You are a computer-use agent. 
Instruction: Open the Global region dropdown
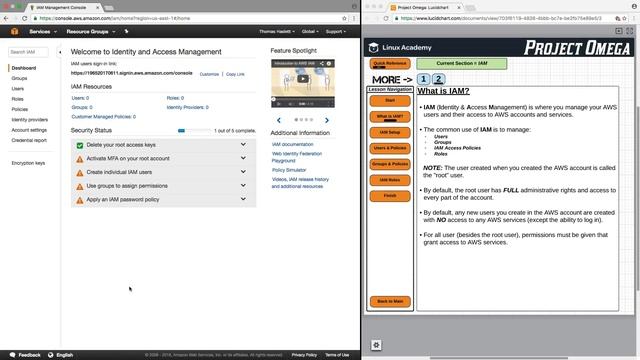[x=310, y=31]
